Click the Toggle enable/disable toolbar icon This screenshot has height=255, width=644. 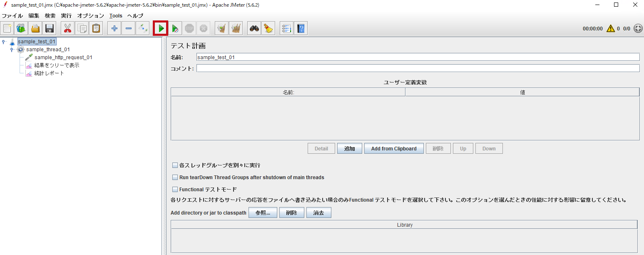coord(143,28)
